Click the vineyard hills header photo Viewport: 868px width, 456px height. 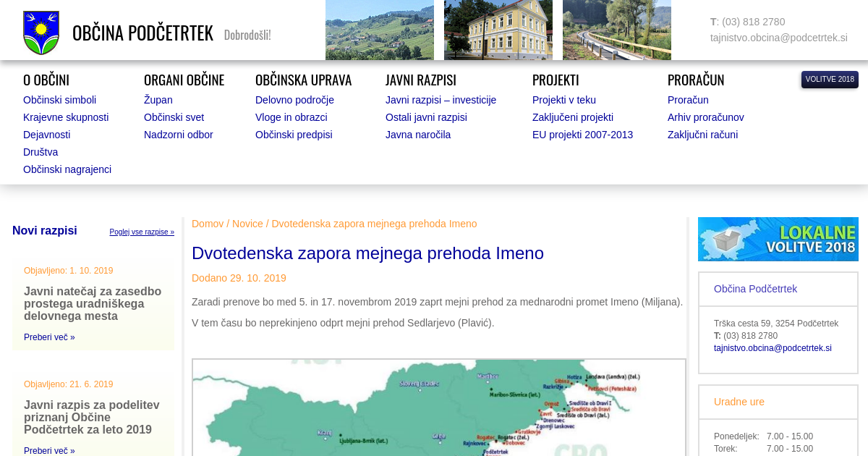point(379,30)
